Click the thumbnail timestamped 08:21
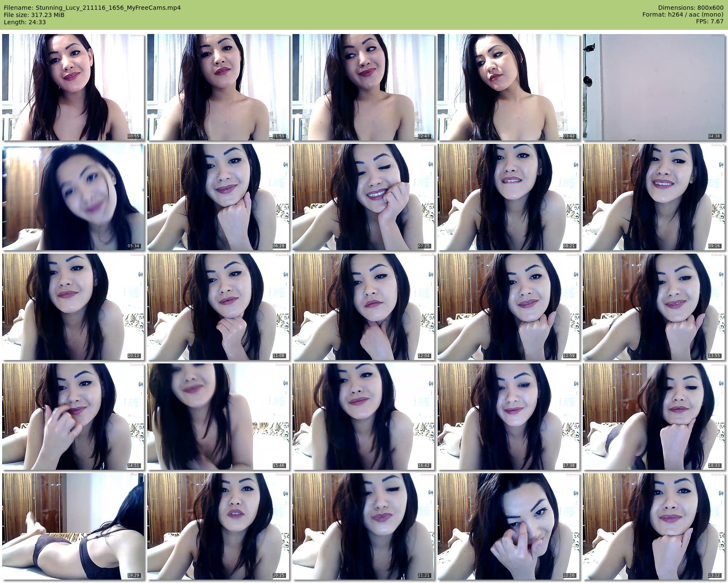 click(509, 197)
